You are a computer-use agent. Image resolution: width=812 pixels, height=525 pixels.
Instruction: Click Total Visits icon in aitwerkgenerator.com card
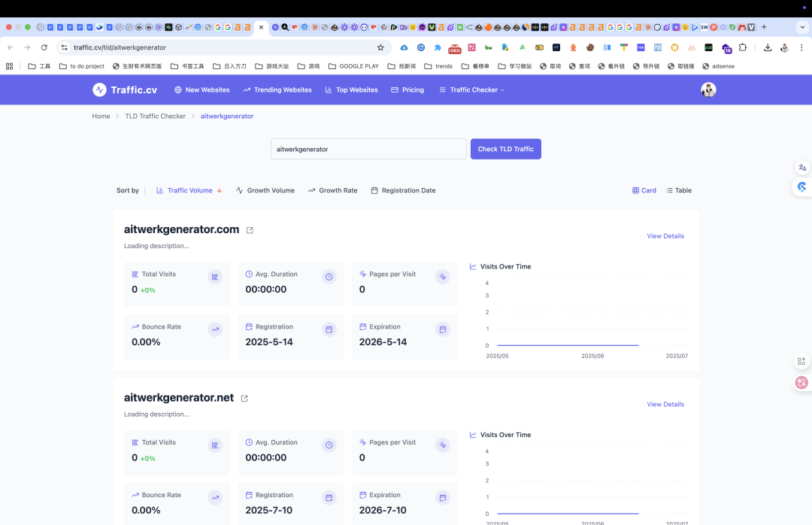pyautogui.click(x=215, y=277)
